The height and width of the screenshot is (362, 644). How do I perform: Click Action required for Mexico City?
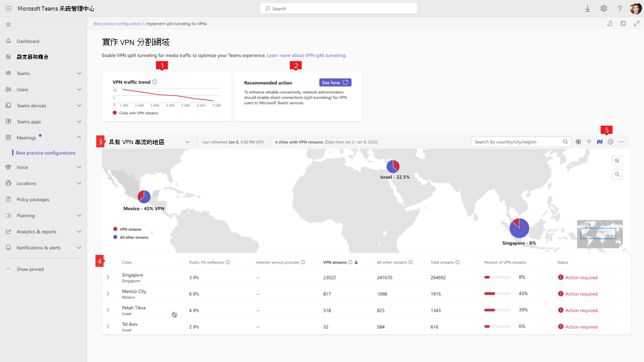[x=578, y=294]
